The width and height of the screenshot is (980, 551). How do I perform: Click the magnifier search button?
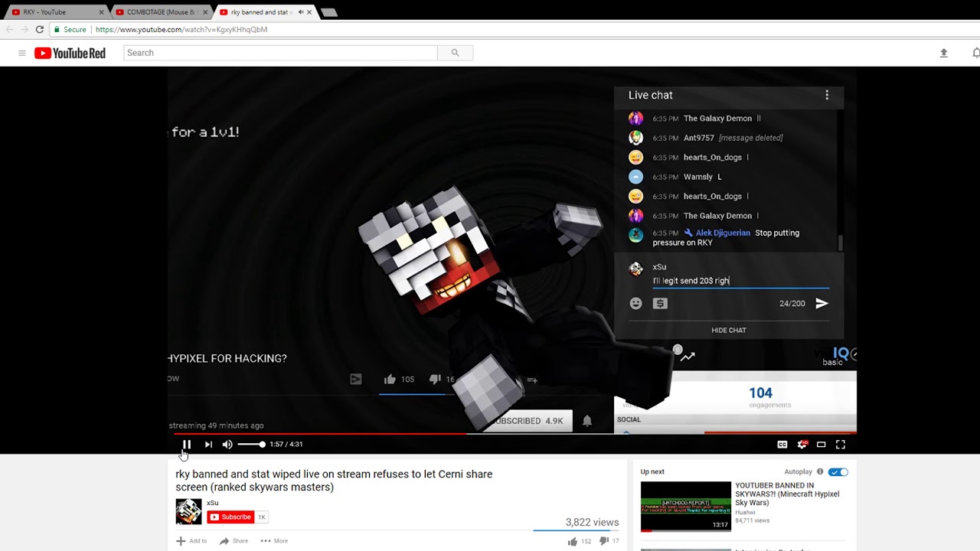455,53
